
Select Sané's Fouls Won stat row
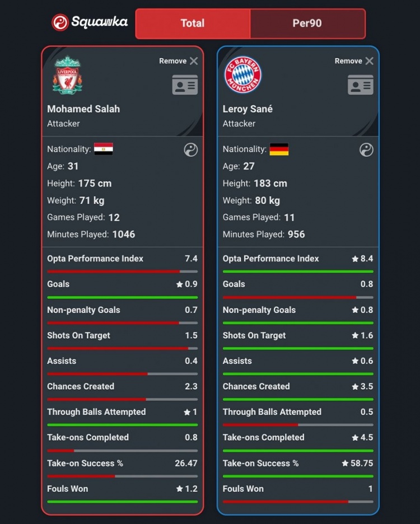(x=298, y=489)
